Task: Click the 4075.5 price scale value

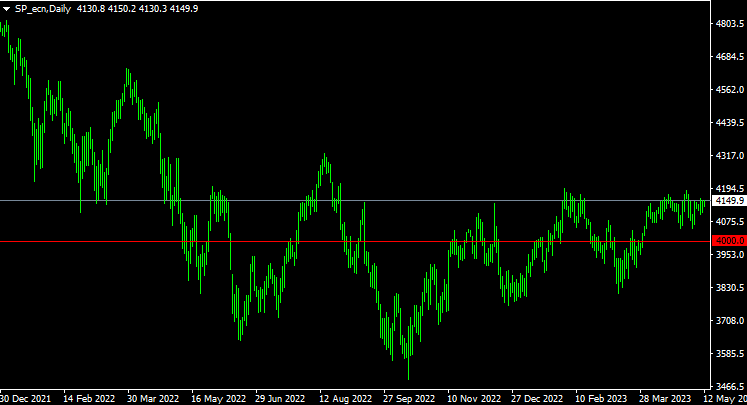Action: point(729,222)
